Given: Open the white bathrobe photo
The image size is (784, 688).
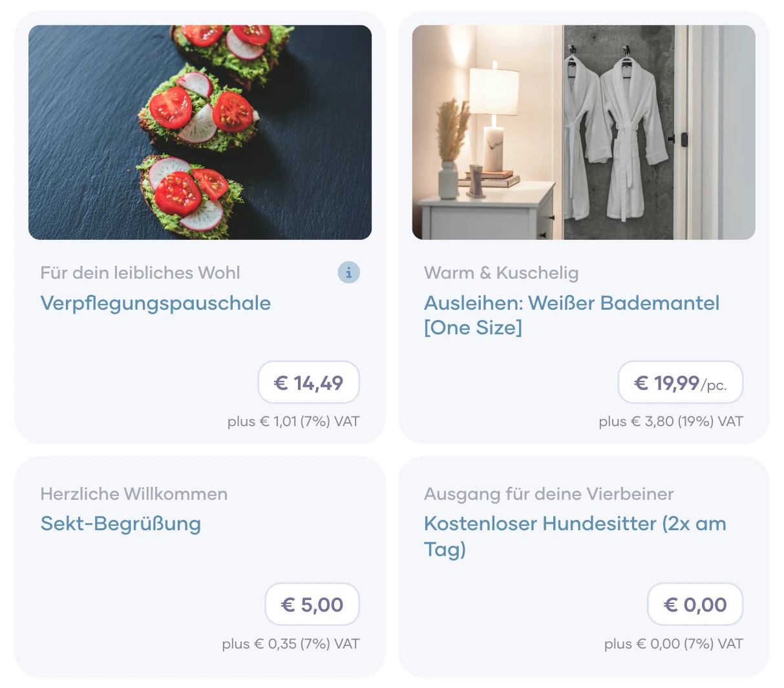Looking at the screenshot, I should click(x=584, y=133).
